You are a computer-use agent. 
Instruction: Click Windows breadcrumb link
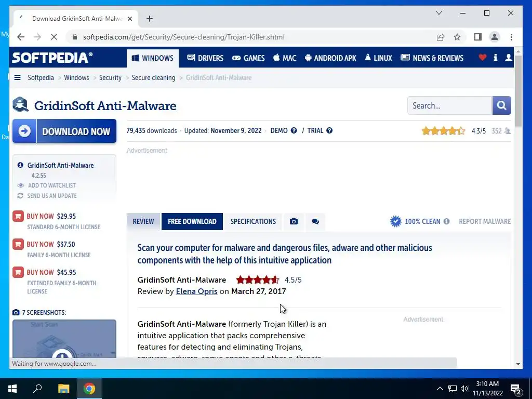(76, 77)
